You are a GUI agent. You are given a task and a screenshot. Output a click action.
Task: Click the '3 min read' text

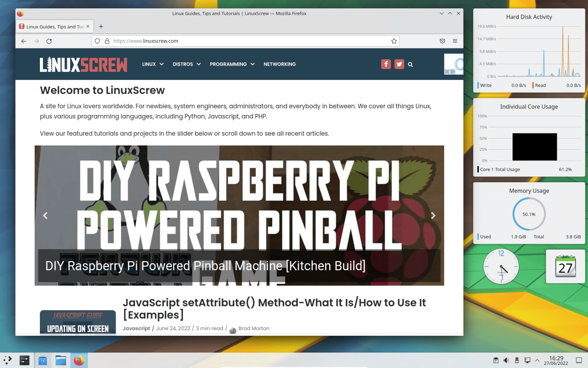click(x=209, y=328)
